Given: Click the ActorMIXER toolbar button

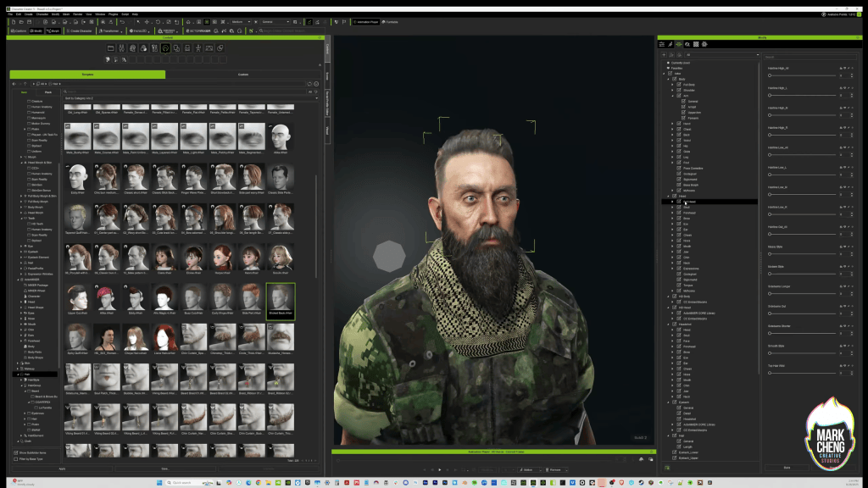Looking at the screenshot, I should (198, 31).
